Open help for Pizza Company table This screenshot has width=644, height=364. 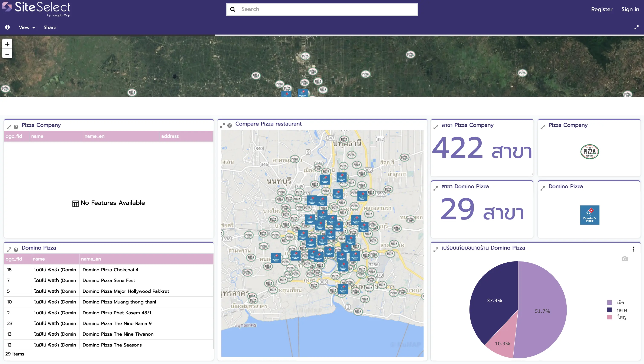(16, 127)
